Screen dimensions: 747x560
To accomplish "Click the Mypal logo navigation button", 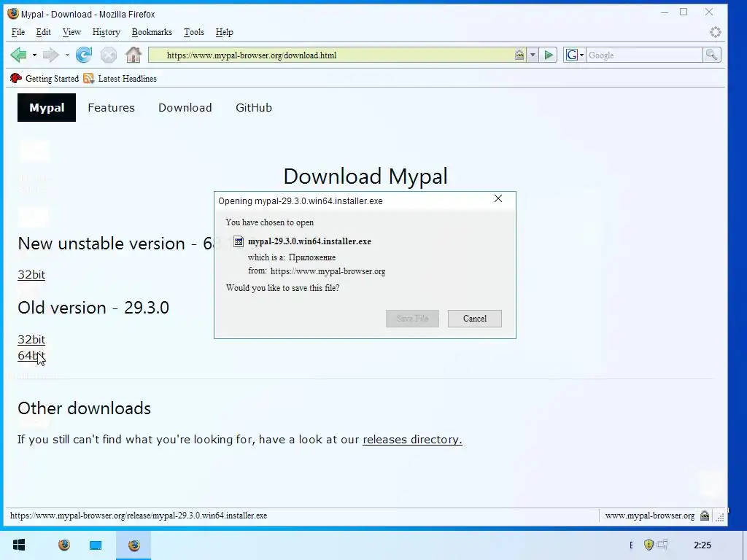I will (47, 108).
